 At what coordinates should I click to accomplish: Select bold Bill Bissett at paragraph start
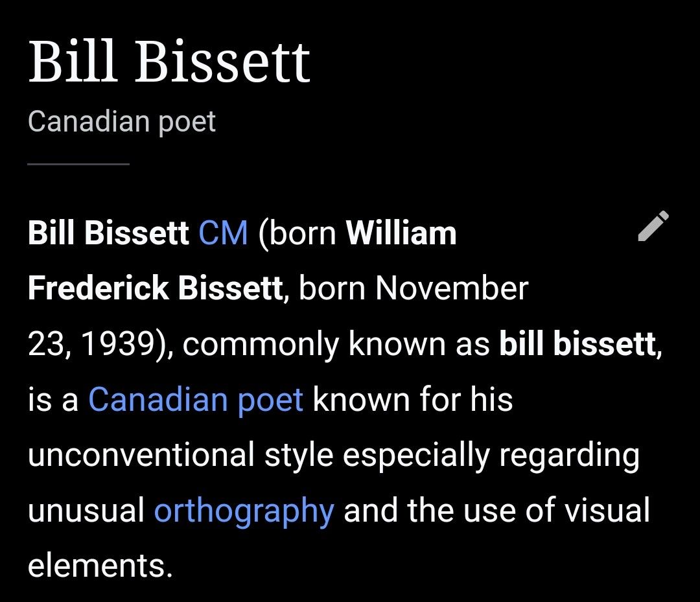click(x=108, y=233)
